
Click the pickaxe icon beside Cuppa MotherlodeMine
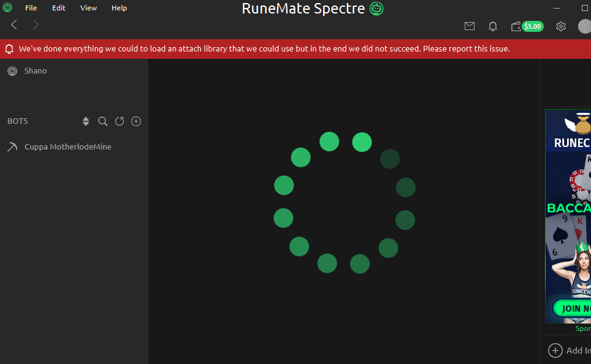point(12,147)
